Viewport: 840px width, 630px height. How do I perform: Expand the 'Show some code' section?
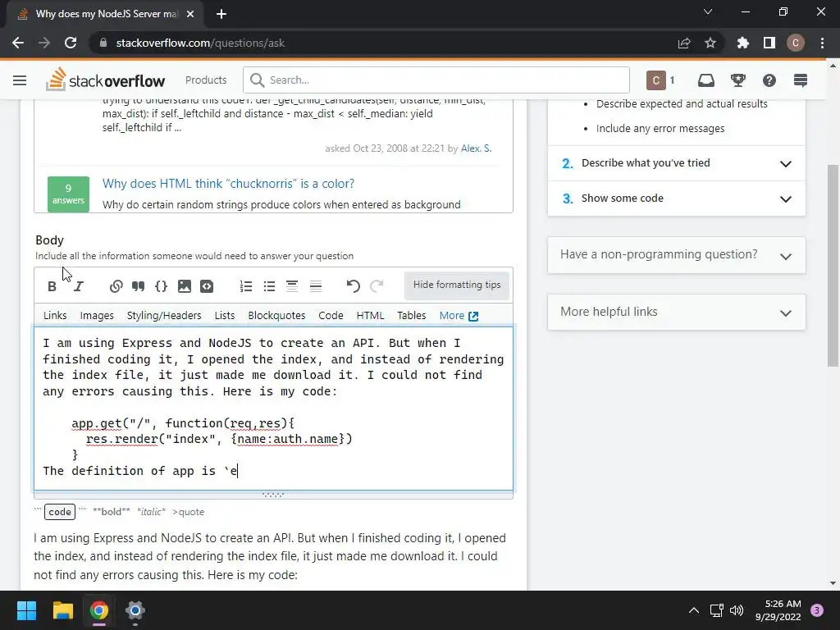coord(677,199)
